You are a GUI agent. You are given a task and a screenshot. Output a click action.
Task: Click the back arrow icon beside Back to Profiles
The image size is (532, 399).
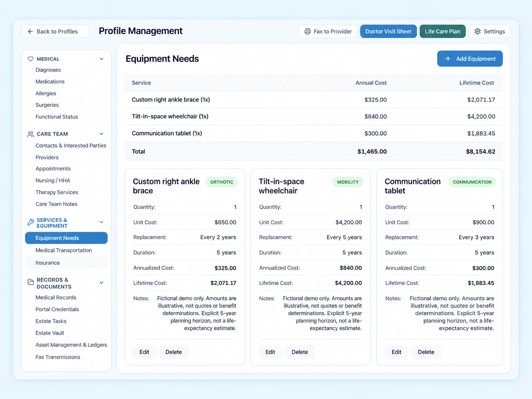tap(30, 32)
